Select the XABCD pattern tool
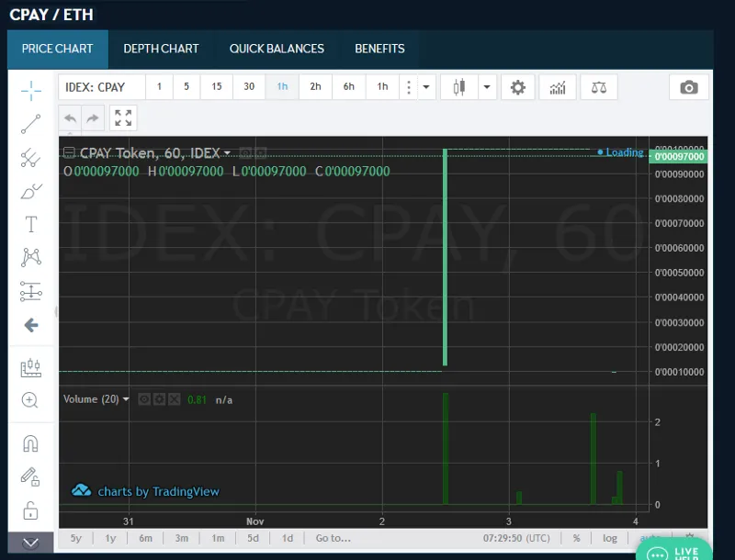735x560 pixels. [31, 258]
